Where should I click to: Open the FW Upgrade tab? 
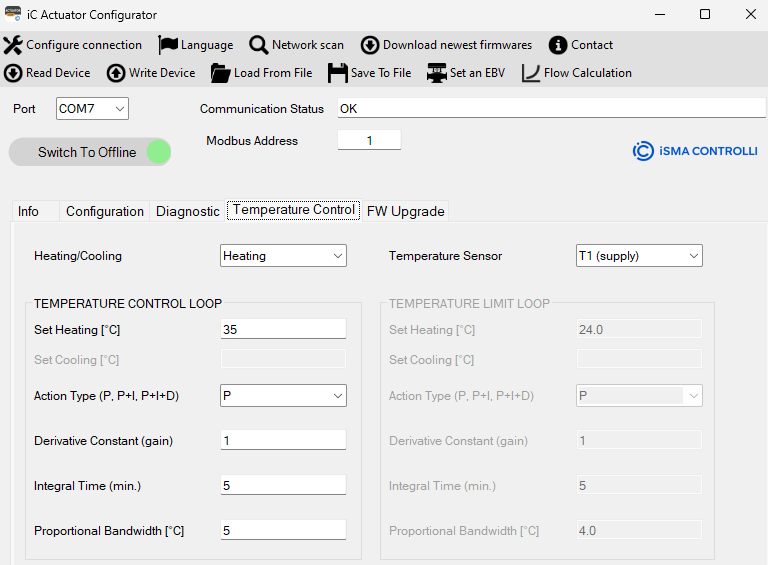[x=406, y=211]
